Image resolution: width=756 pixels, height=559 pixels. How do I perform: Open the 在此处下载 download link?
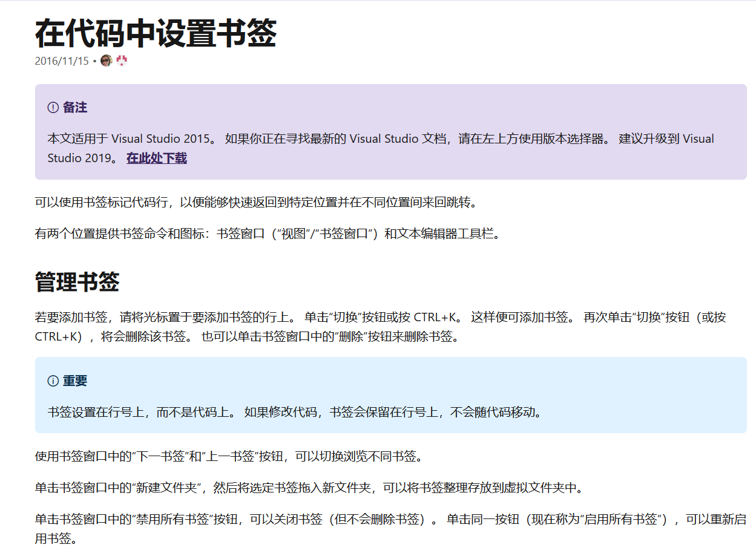pyautogui.click(x=156, y=157)
